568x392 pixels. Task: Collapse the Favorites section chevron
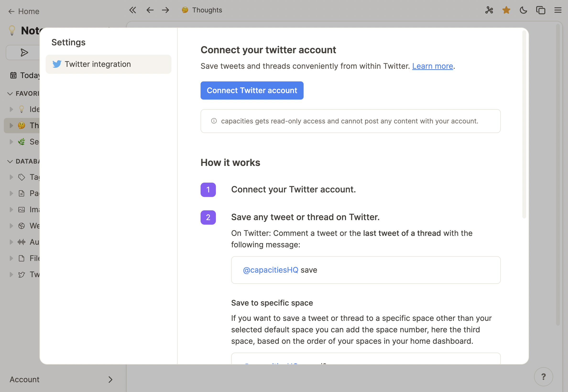pyautogui.click(x=10, y=94)
